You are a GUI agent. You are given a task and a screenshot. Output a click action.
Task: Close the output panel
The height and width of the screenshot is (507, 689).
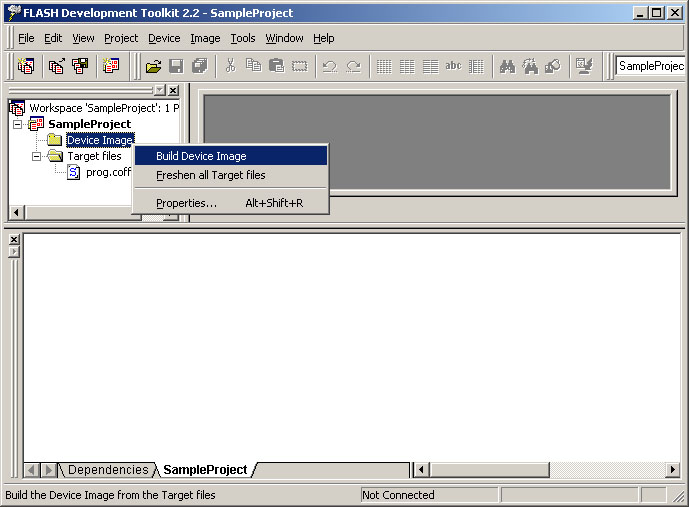14,239
